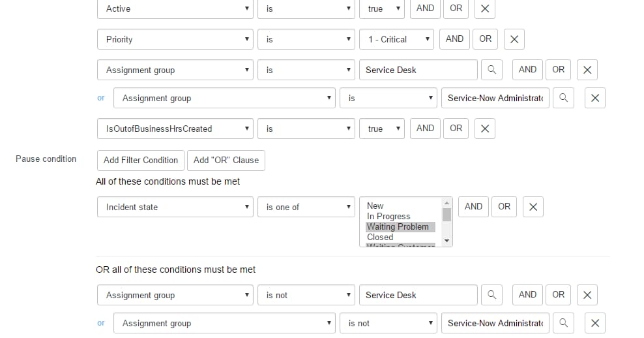Open the Incident state field dropdown
644x338 pixels.
click(175, 207)
